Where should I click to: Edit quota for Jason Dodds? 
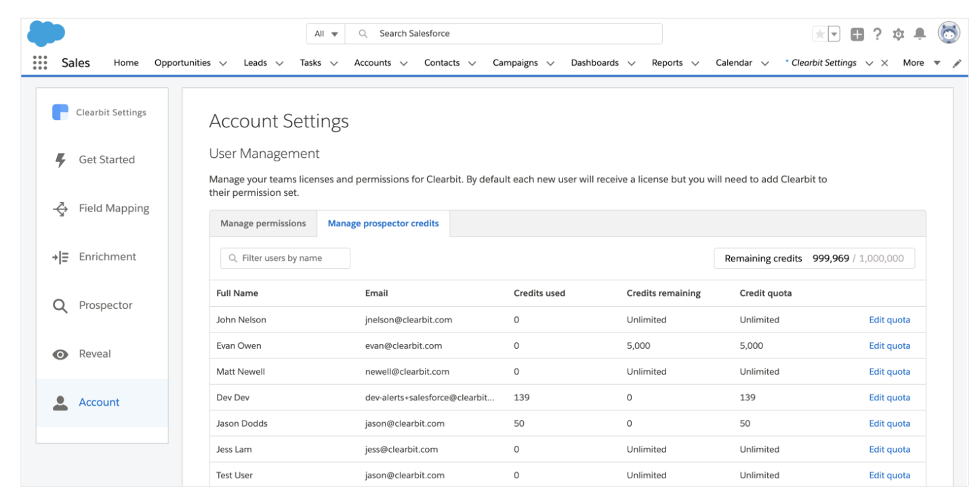pos(889,423)
